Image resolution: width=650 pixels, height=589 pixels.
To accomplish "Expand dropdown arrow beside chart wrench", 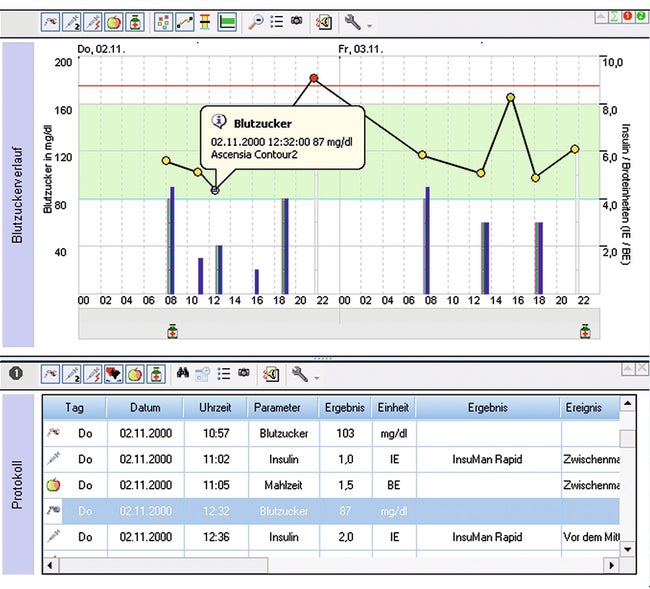I will [x=369, y=26].
